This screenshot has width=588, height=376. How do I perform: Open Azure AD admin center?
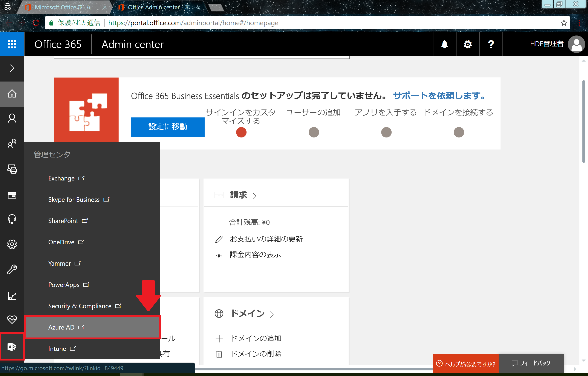point(92,327)
